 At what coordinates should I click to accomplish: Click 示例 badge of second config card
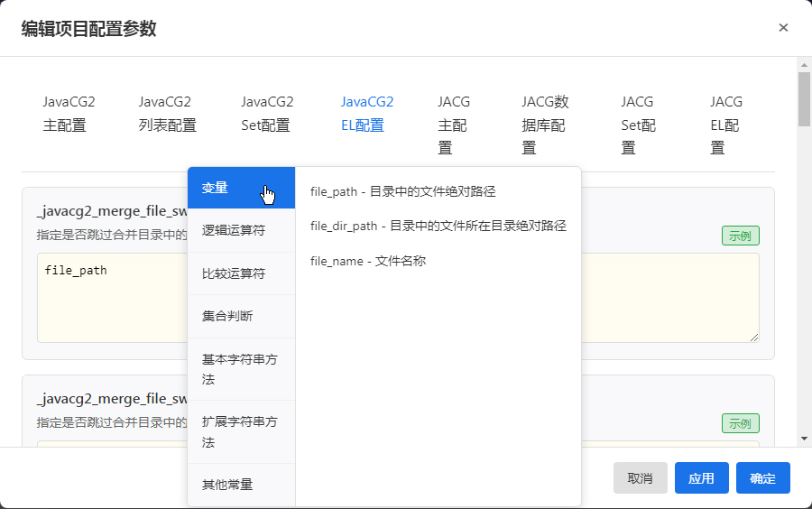click(740, 423)
